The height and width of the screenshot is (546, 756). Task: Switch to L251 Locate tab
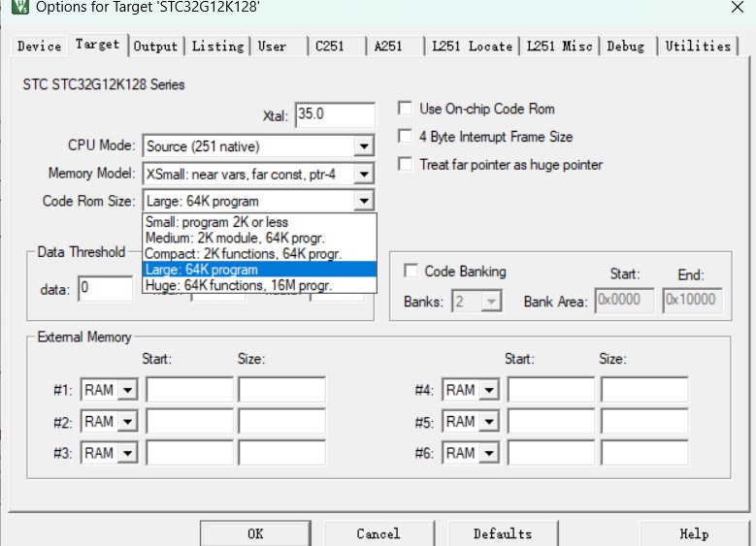click(472, 47)
